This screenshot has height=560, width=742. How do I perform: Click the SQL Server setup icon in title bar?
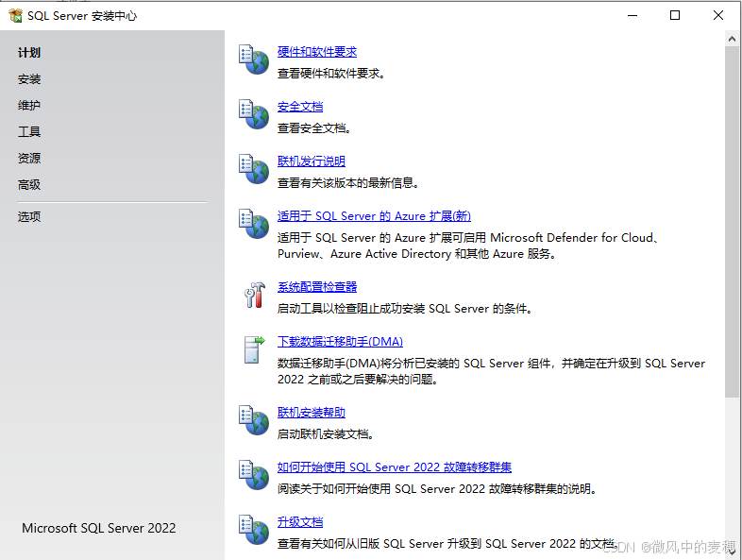tap(15, 16)
